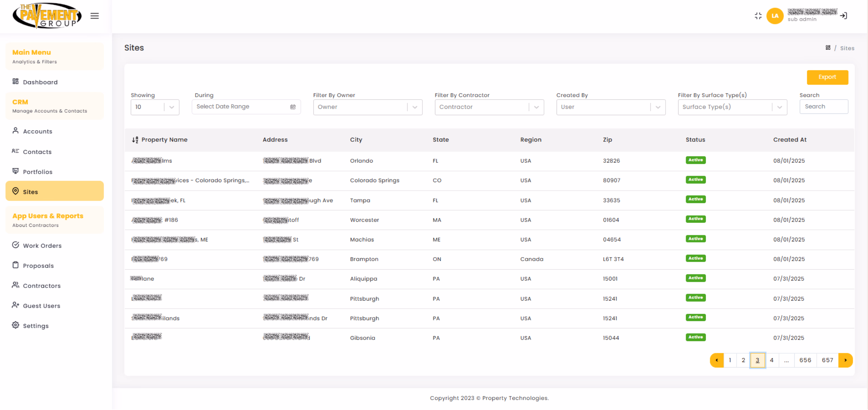Open the Filter By Owner dropdown
Screen dimensions: 868x410
click(368, 107)
